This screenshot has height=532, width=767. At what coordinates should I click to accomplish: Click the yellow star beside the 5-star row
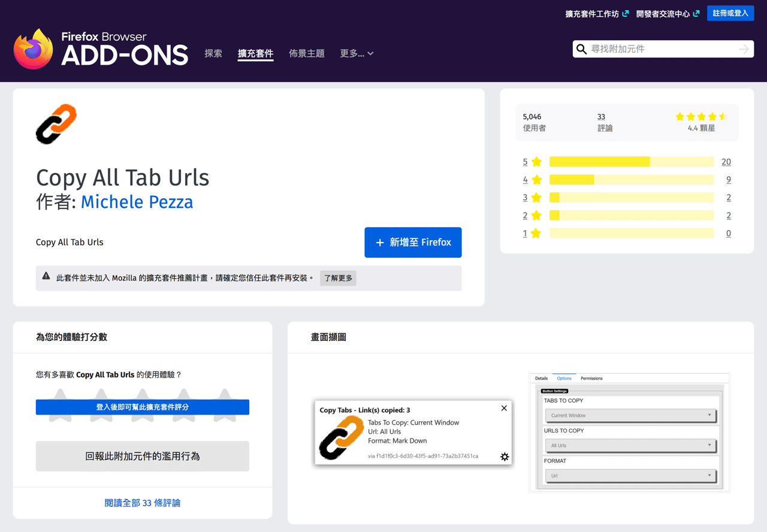point(535,162)
